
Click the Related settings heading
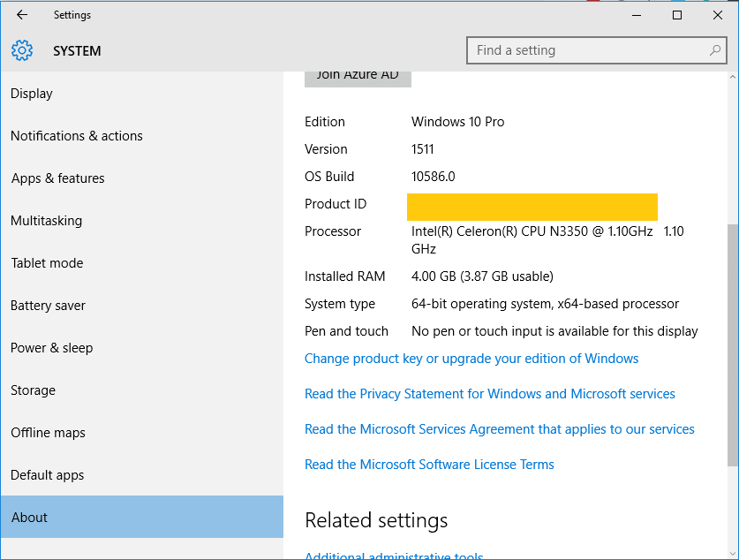[376, 520]
